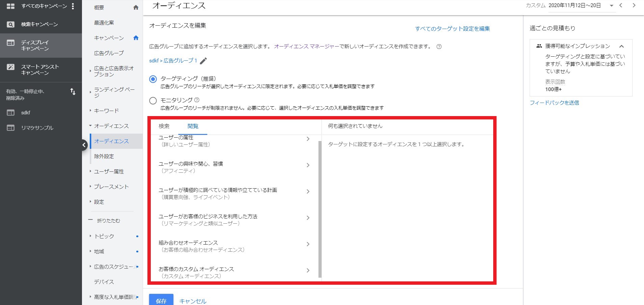Screen dimensions: 644x305
Task: Expand ユーザーの興味や関心、習慣 category
Action: 308,165
